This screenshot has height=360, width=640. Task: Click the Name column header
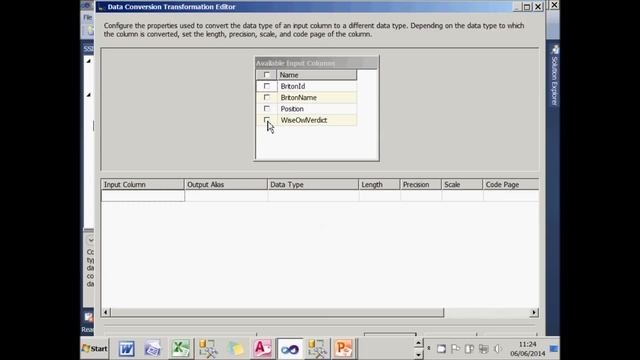(316, 75)
